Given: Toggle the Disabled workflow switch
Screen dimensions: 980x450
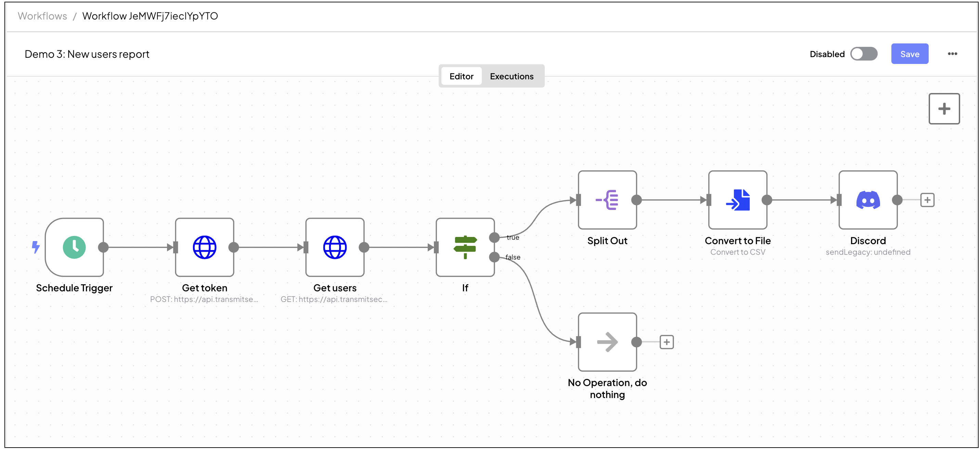Looking at the screenshot, I should point(864,54).
